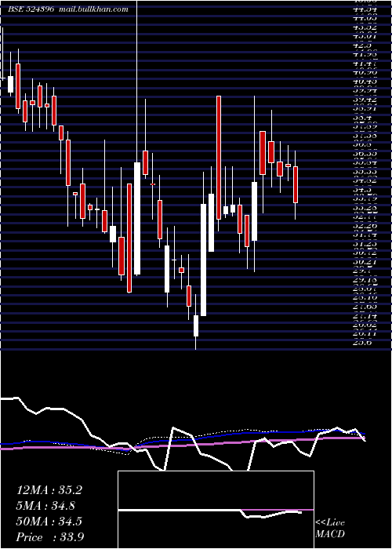Click the <<Live MACD label
Screen dimensions: 392x549
[330, 529]
